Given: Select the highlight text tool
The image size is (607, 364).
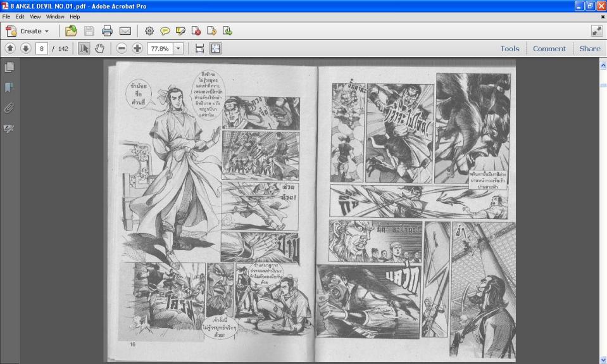Looking at the screenshot, I should [180, 31].
